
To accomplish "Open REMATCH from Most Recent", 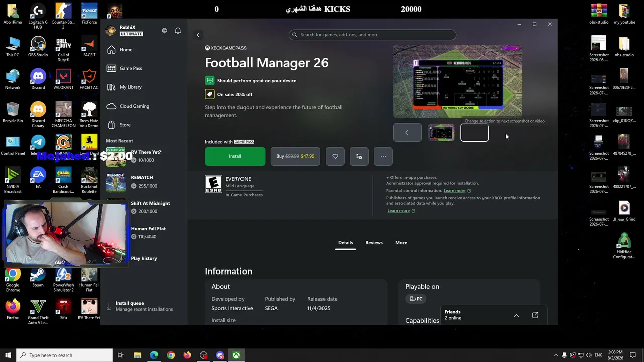I will (x=143, y=182).
